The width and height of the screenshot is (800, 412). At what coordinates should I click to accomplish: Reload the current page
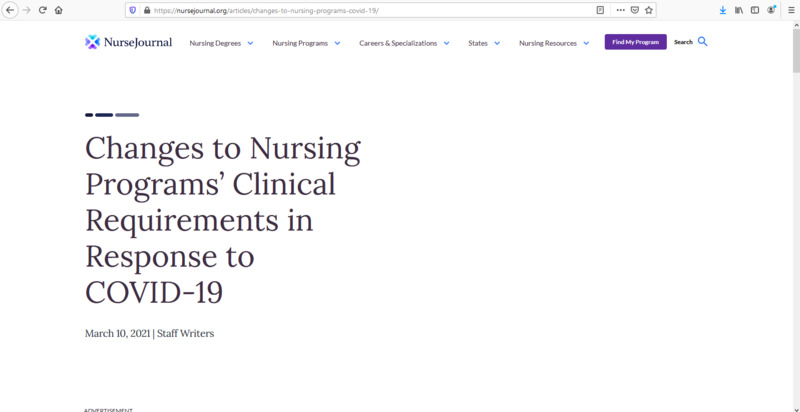(42, 10)
